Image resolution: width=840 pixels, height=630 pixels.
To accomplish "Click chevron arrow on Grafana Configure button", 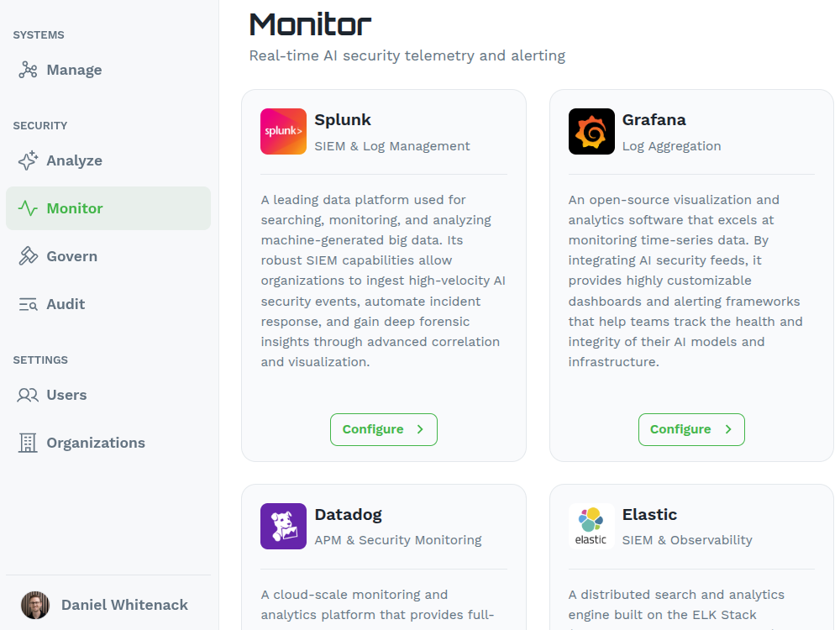I will 728,429.
